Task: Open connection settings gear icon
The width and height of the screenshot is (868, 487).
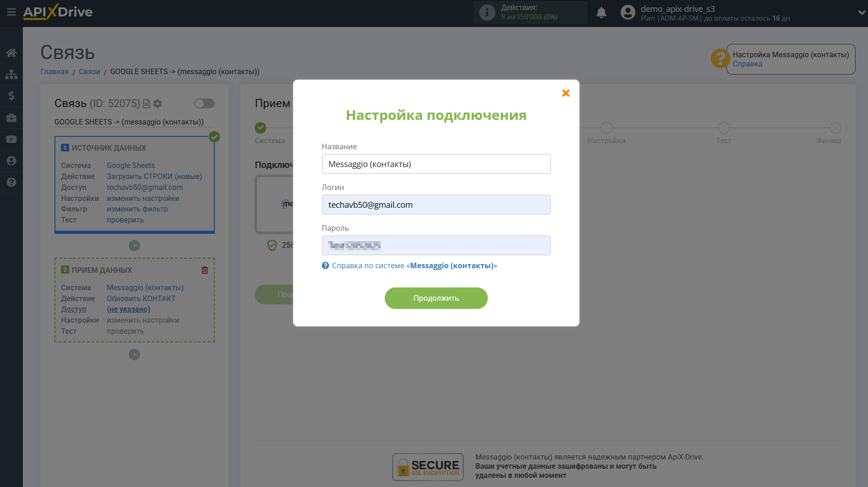Action: 158,104
